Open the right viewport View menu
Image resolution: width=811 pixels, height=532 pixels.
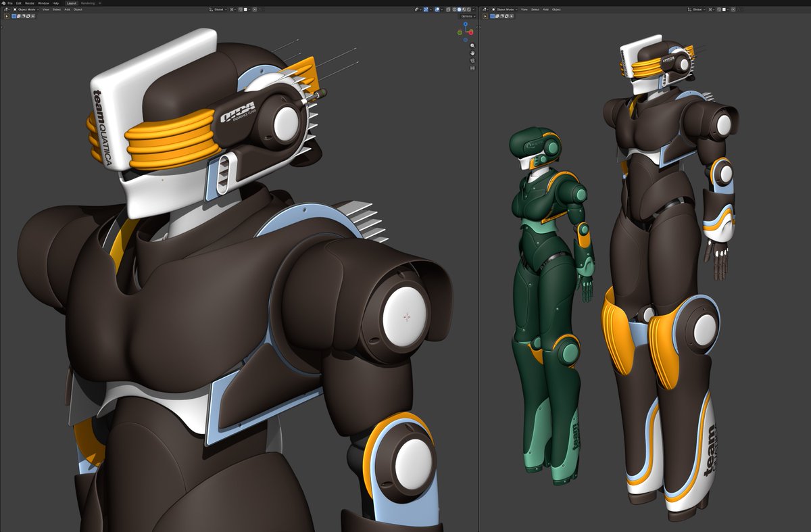tap(524, 9)
